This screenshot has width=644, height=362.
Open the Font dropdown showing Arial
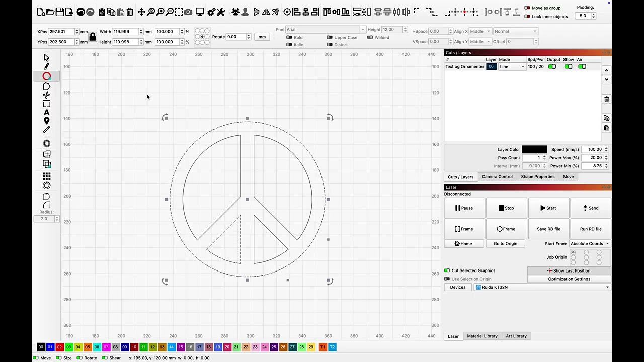tap(325, 30)
